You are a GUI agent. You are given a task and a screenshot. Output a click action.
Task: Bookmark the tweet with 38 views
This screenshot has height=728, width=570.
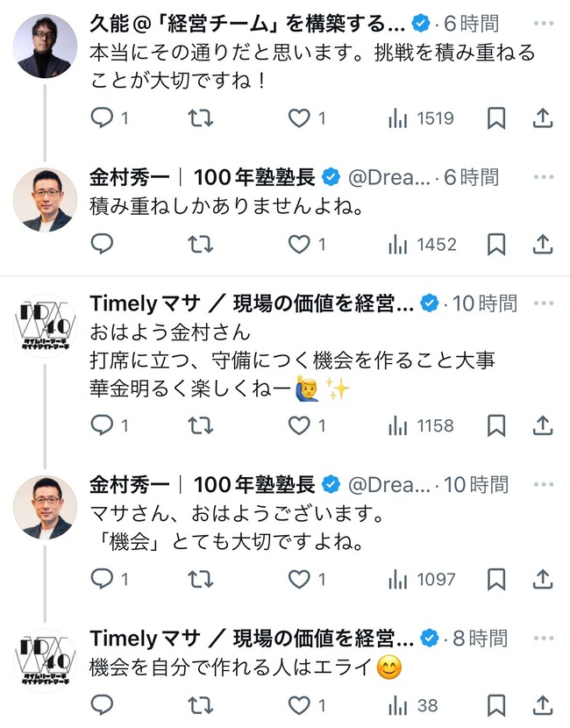coord(496,704)
